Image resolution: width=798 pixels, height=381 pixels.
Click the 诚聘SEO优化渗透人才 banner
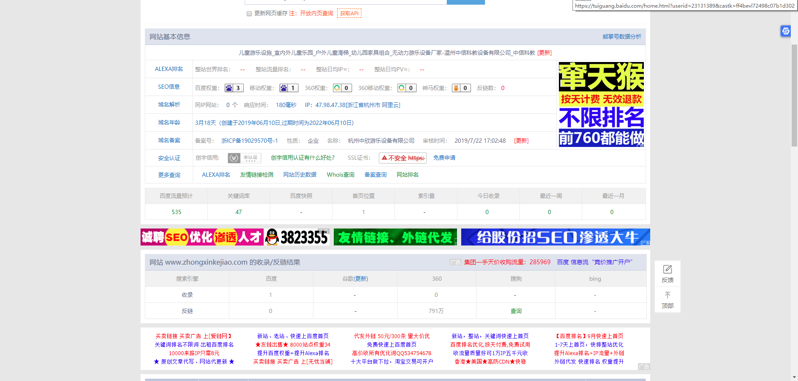coord(202,237)
